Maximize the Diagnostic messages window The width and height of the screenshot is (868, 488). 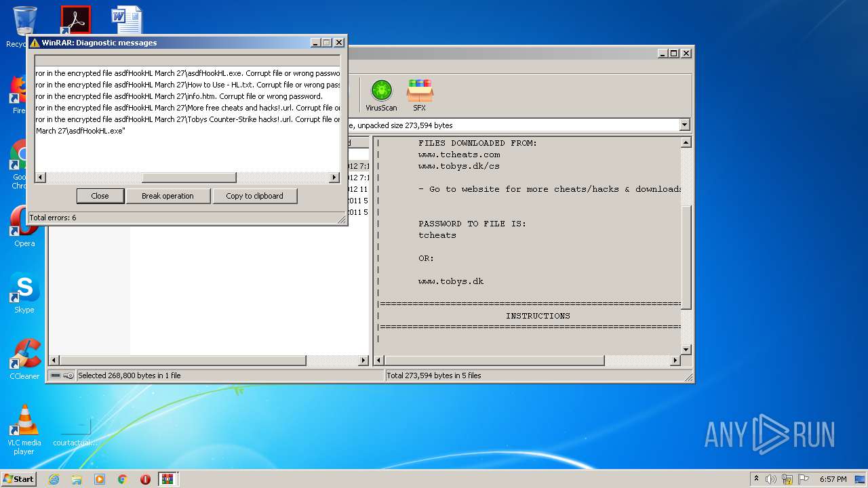coord(327,43)
